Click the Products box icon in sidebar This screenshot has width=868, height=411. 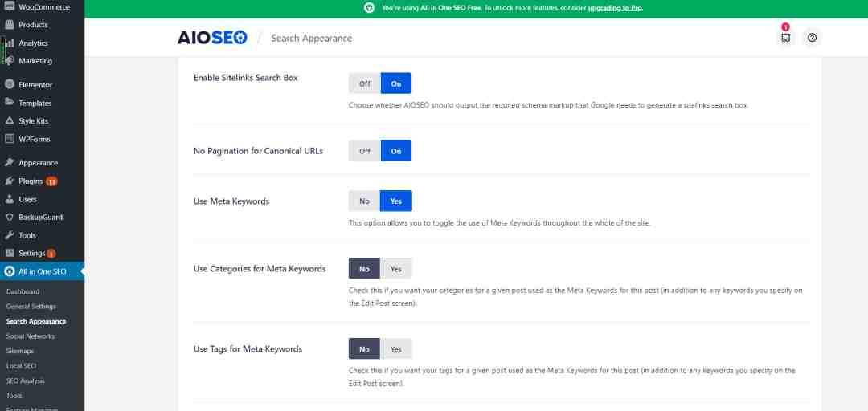click(10, 25)
